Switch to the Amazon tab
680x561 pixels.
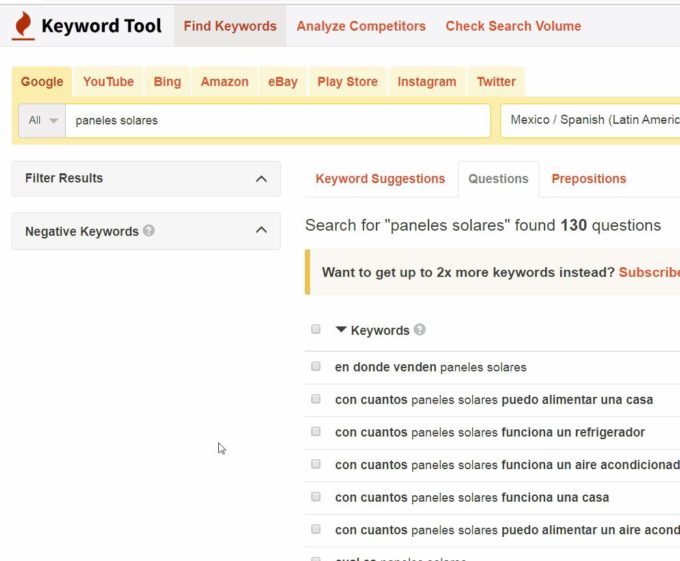[224, 82]
